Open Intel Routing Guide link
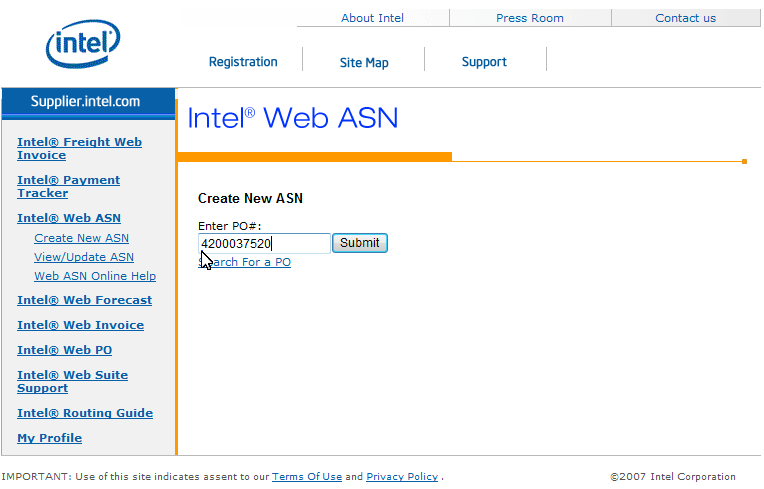Image resolution: width=764 pixels, height=489 pixels. click(85, 413)
